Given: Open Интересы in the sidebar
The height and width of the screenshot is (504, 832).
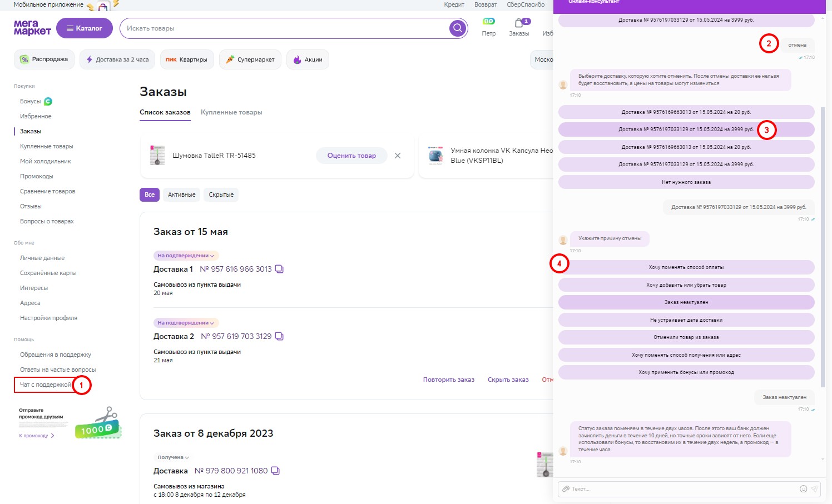Looking at the screenshot, I should click(34, 288).
